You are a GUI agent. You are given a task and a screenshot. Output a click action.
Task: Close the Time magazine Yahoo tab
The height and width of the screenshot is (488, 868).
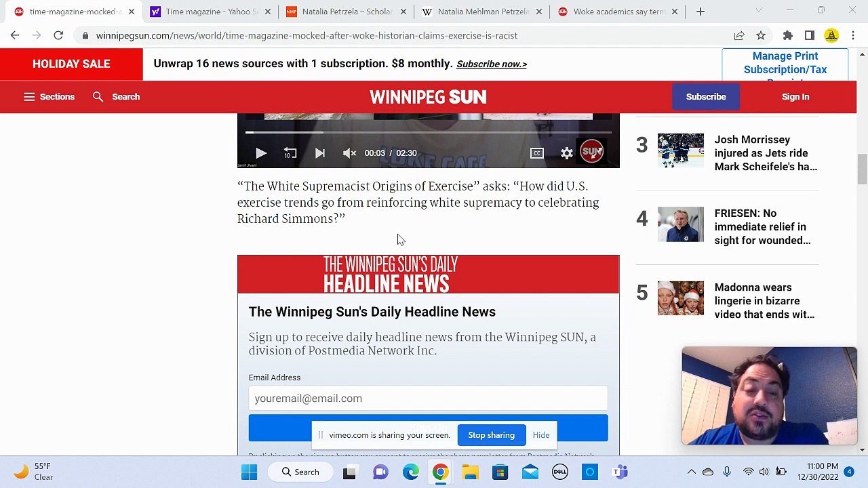[267, 12]
